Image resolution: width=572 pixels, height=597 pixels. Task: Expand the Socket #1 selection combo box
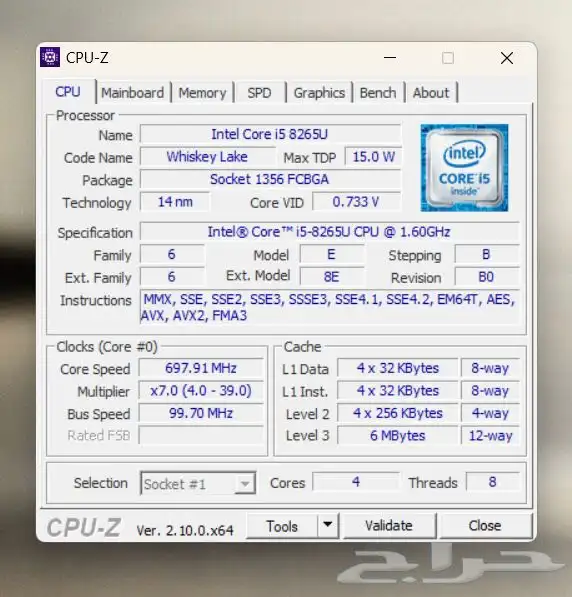click(x=198, y=483)
